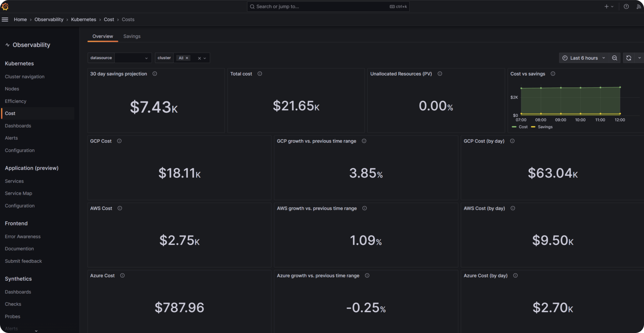Open the news feed icon top right
The width and height of the screenshot is (644, 333).
(x=639, y=6)
